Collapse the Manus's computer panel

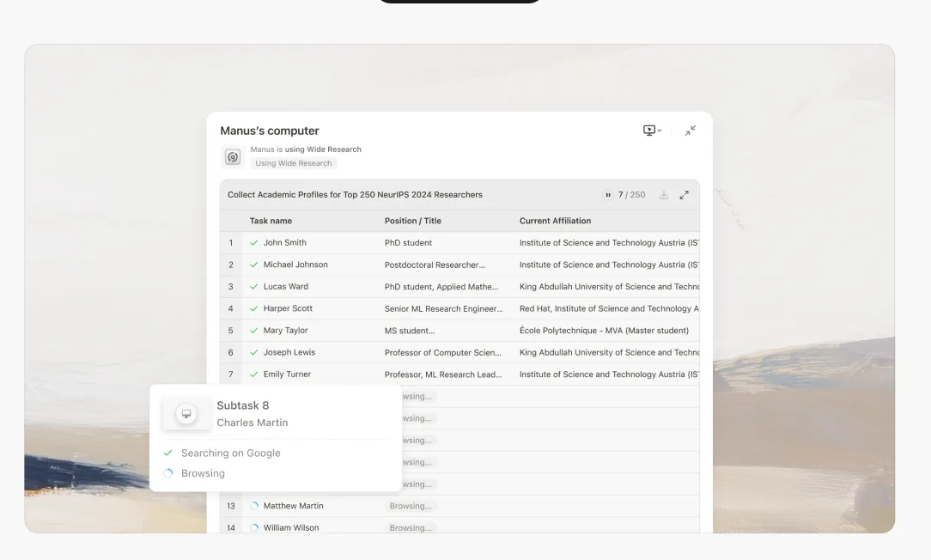[691, 131]
